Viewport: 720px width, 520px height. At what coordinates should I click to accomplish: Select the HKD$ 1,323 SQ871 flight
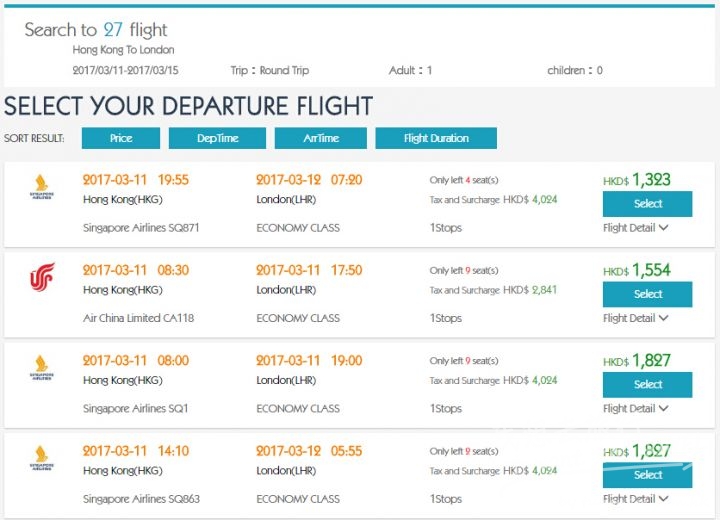(x=647, y=203)
